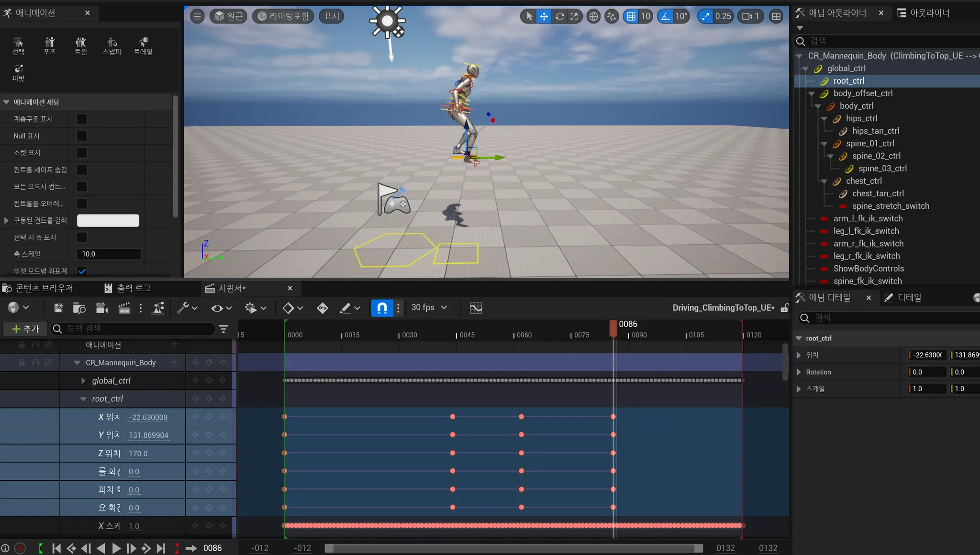Viewport: 980px width, 555px height.
Task: Toggle the sequencer snapping magnet icon
Action: [382, 308]
